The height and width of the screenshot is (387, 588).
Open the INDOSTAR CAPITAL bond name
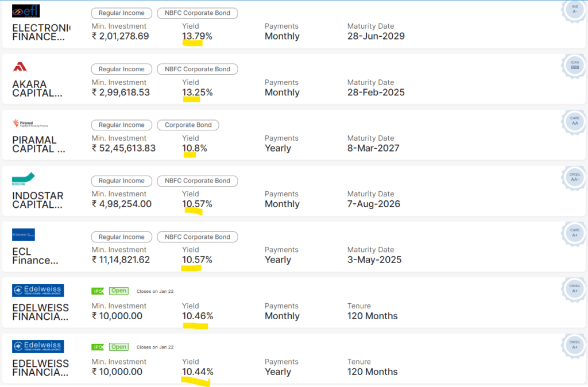(x=38, y=200)
